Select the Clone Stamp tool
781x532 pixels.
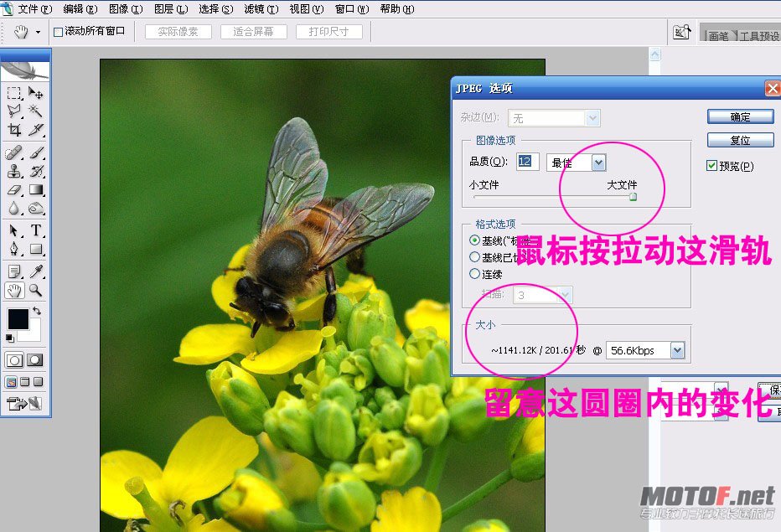(14, 171)
